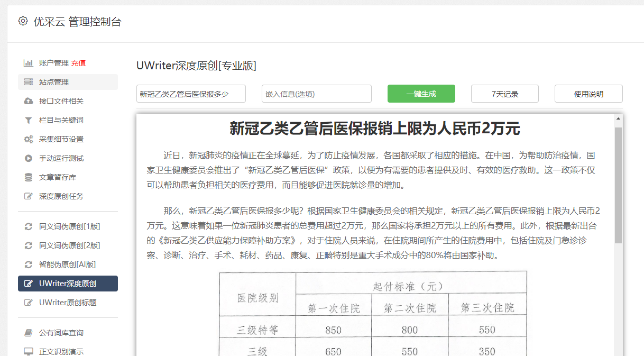644x356 pixels.
Task: Click the red 充值 link
Action: tap(78, 63)
